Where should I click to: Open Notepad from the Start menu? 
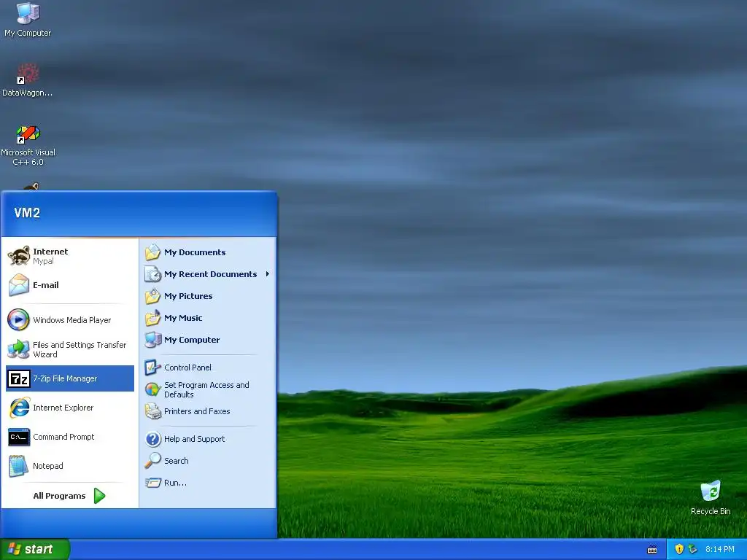pyautogui.click(x=69, y=466)
